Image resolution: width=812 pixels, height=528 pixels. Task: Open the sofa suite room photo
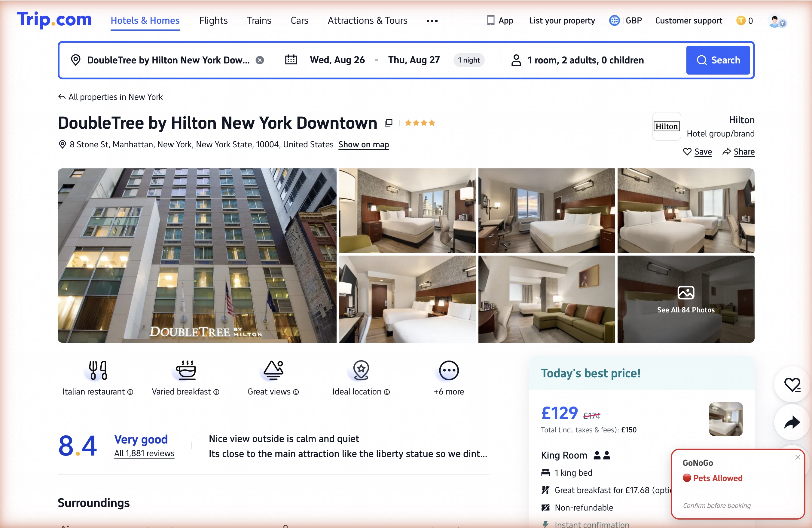coord(547,299)
